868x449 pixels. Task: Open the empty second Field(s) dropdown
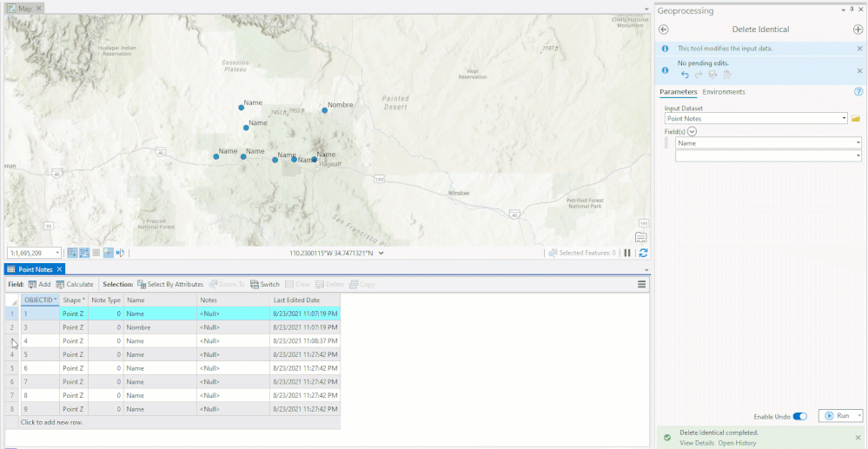click(858, 156)
